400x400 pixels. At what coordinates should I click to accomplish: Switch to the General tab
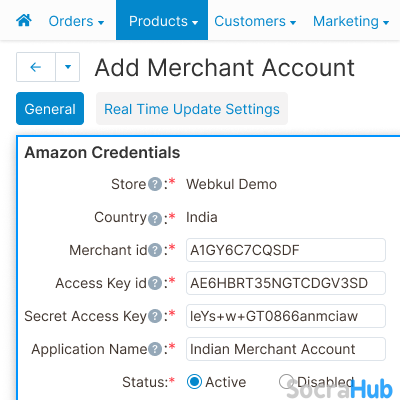(x=50, y=109)
